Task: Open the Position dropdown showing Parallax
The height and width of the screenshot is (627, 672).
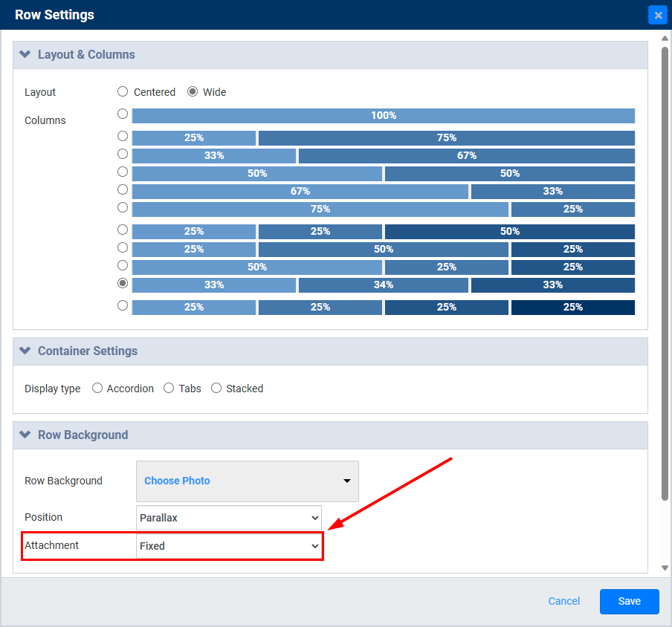Action: [229, 518]
